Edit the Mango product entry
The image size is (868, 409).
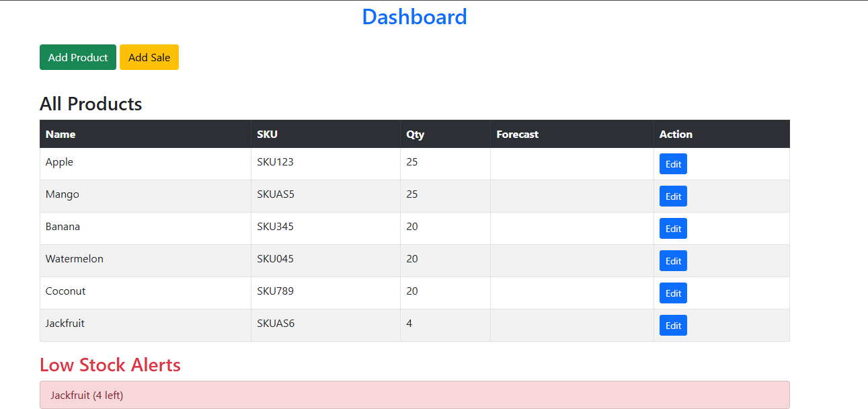coord(673,196)
